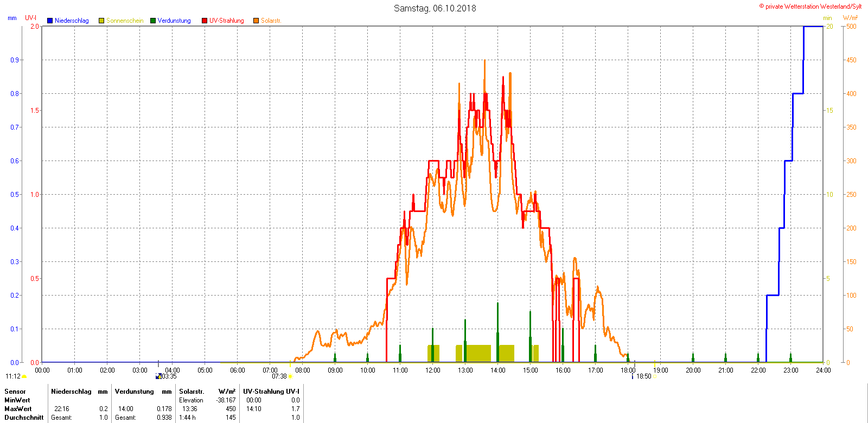Click the 06:00 label on the time axis
The image size is (868, 423).
coord(238,370)
